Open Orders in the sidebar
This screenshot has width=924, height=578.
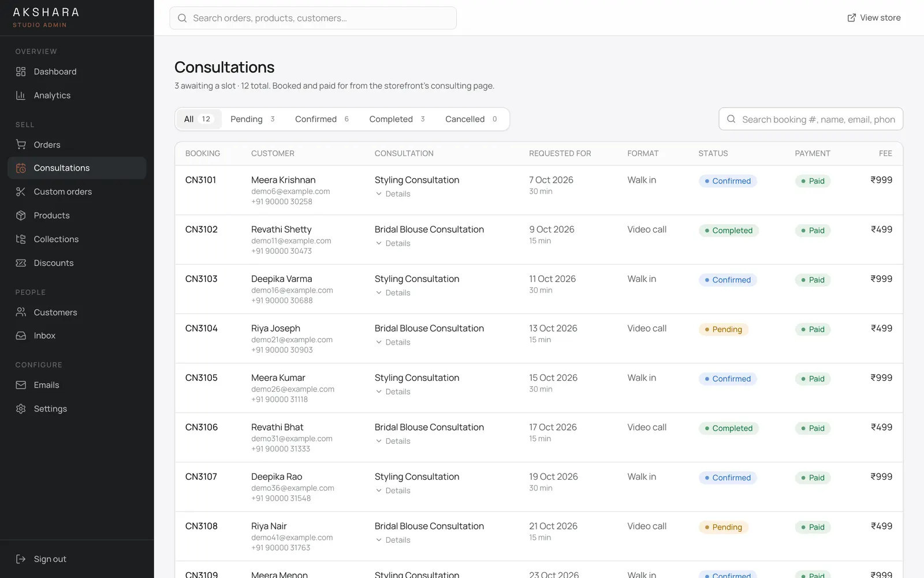coord(77,144)
